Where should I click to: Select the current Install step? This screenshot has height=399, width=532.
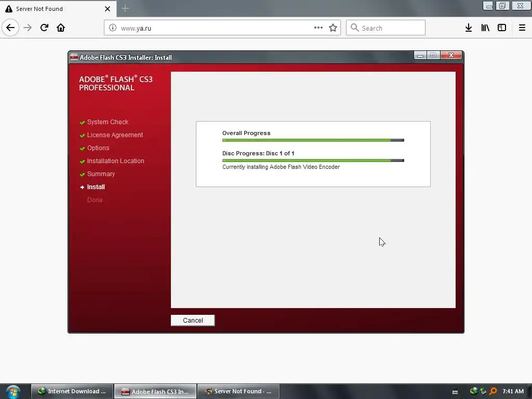click(96, 187)
